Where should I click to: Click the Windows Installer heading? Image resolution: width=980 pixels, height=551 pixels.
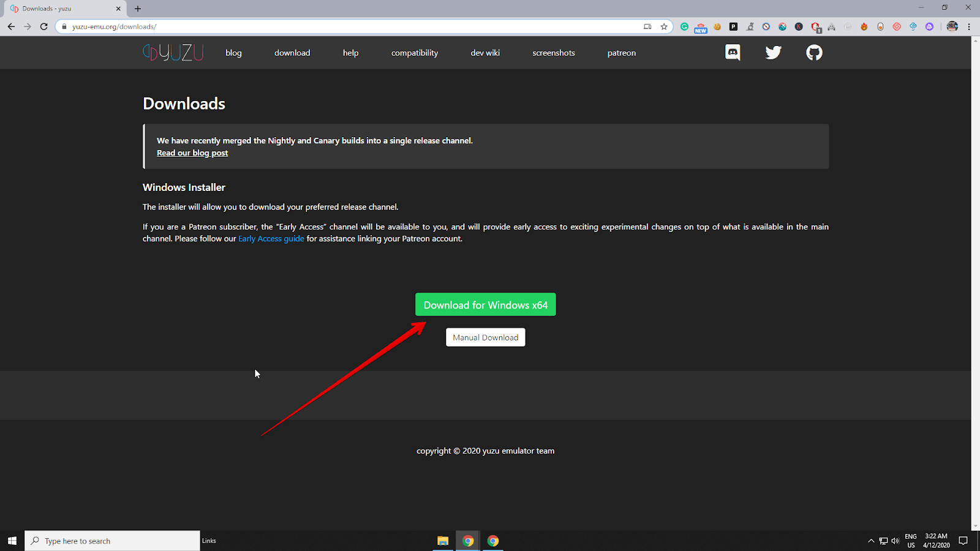pyautogui.click(x=184, y=187)
